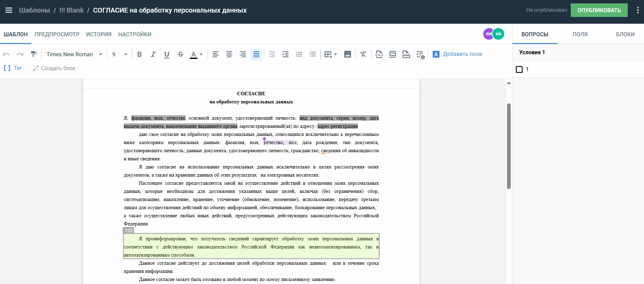Increase paragraph indent
Image resolution: width=644 pixels, height=284 pixels.
click(x=286, y=54)
